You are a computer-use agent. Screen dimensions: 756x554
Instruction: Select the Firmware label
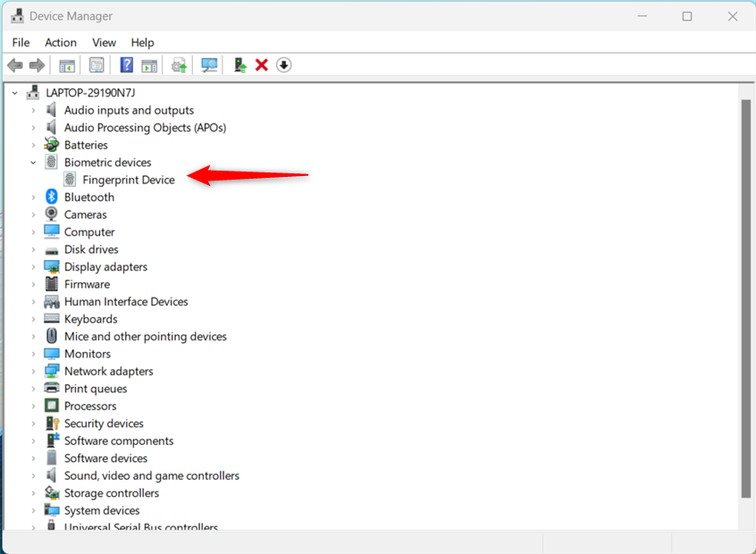[87, 284]
